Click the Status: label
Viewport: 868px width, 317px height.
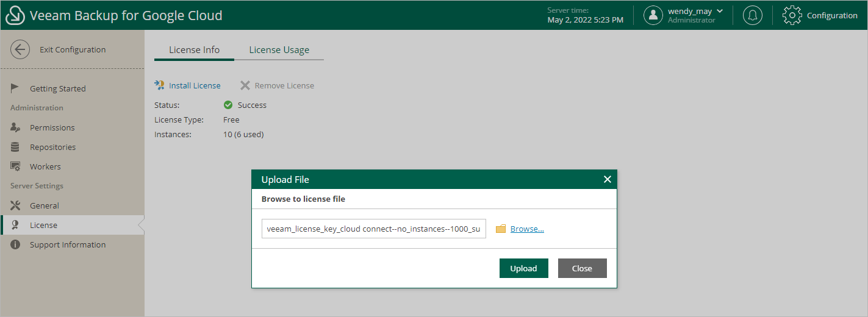coord(167,105)
